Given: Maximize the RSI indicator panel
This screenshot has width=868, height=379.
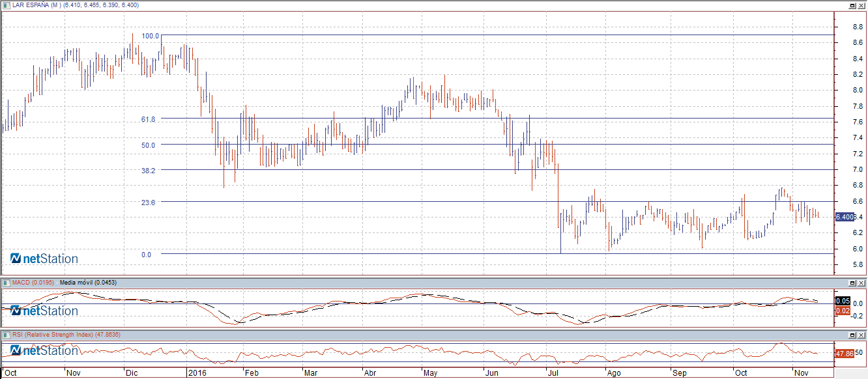Looking at the screenshot, I should click(x=852, y=334).
